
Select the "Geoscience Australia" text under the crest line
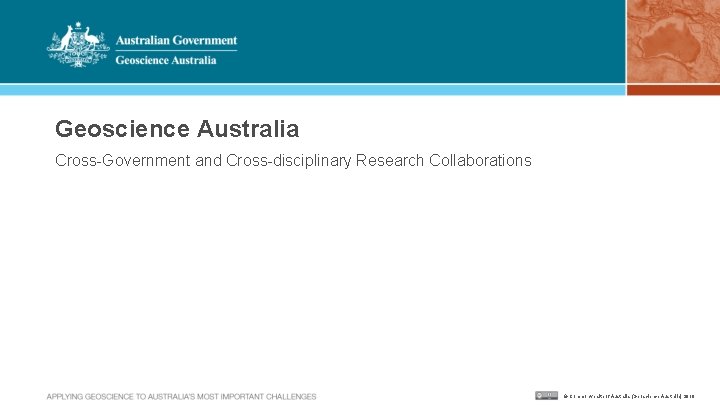tap(166, 61)
